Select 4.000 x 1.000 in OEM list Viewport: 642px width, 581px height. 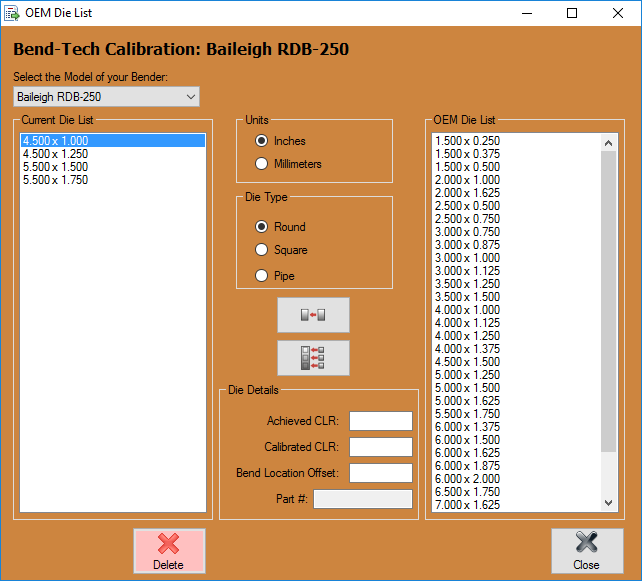[x=517, y=310]
